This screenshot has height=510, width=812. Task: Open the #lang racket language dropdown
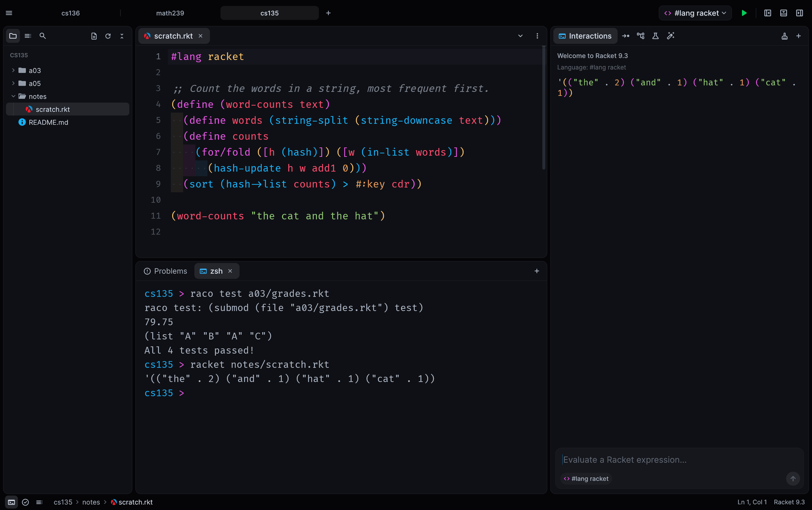coord(695,13)
